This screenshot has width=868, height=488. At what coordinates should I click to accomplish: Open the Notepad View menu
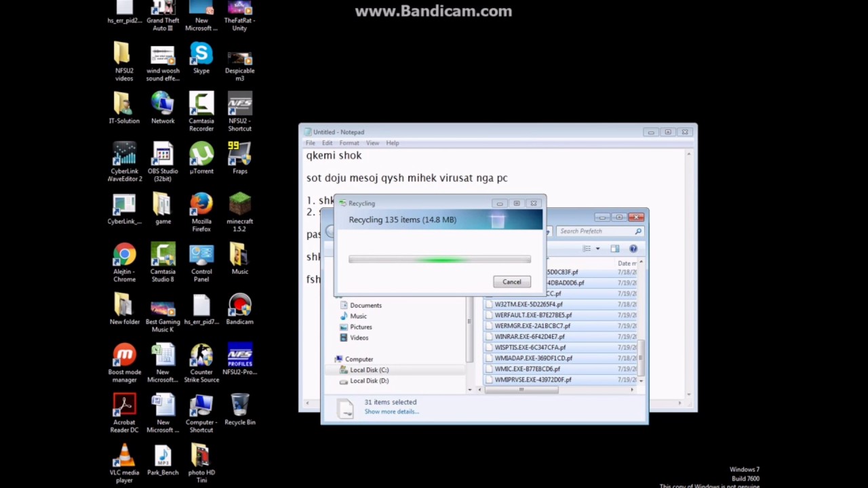pos(372,143)
